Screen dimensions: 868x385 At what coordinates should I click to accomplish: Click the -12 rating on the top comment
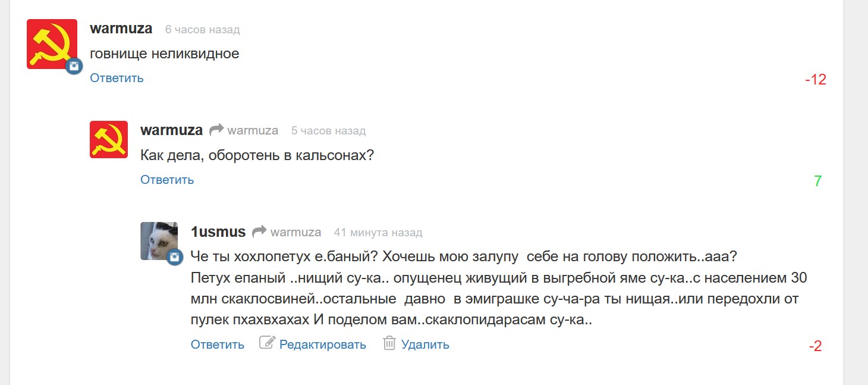[816, 79]
